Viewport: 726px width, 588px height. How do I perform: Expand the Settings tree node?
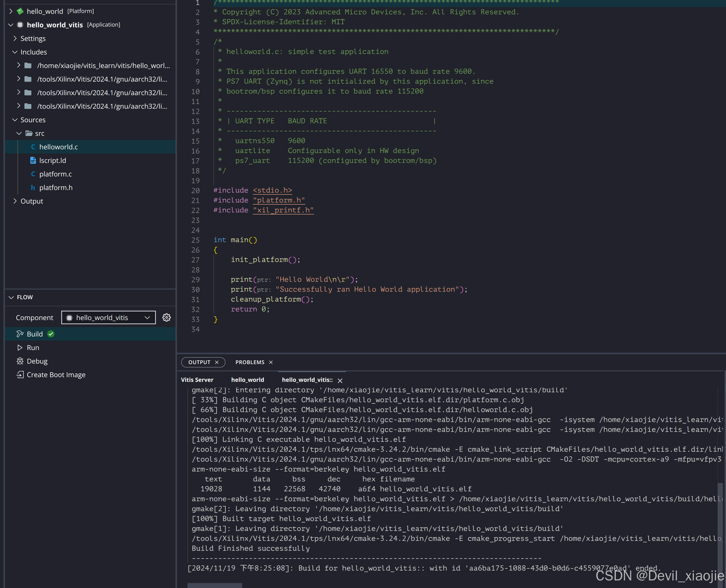pyautogui.click(x=15, y=38)
